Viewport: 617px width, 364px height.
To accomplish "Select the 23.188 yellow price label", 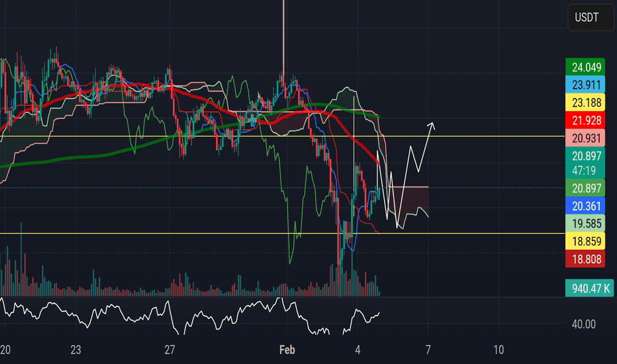I will coord(585,103).
